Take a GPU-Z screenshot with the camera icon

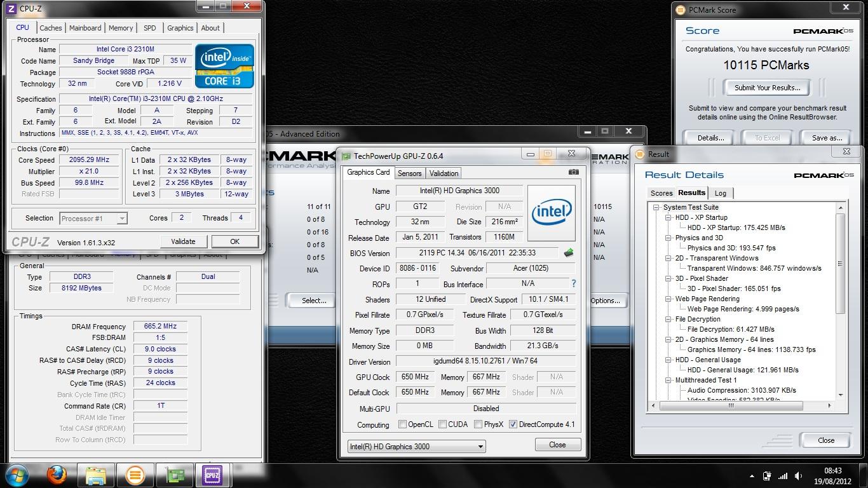point(574,172)
